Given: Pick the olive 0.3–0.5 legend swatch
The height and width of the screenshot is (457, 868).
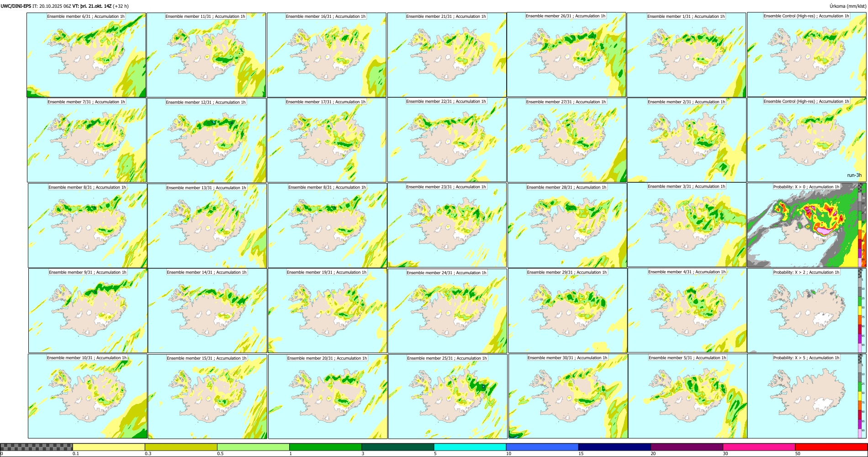Looking at the screenshot, I should click(x=181, y=447).
